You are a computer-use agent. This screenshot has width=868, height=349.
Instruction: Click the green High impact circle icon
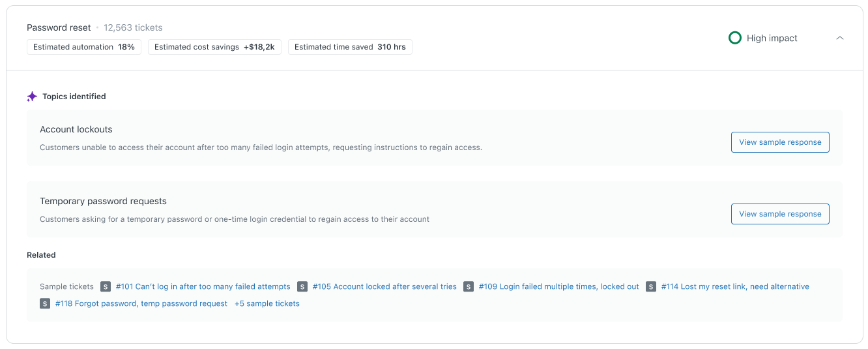tap(734, 38)
